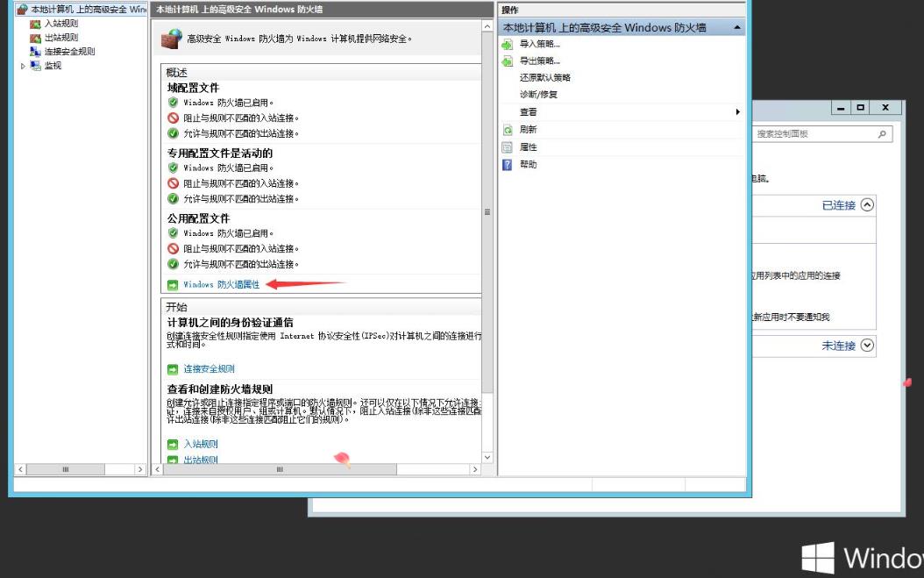
Task: Select 监视 node in the left tree
Action: tap(53, 66)
